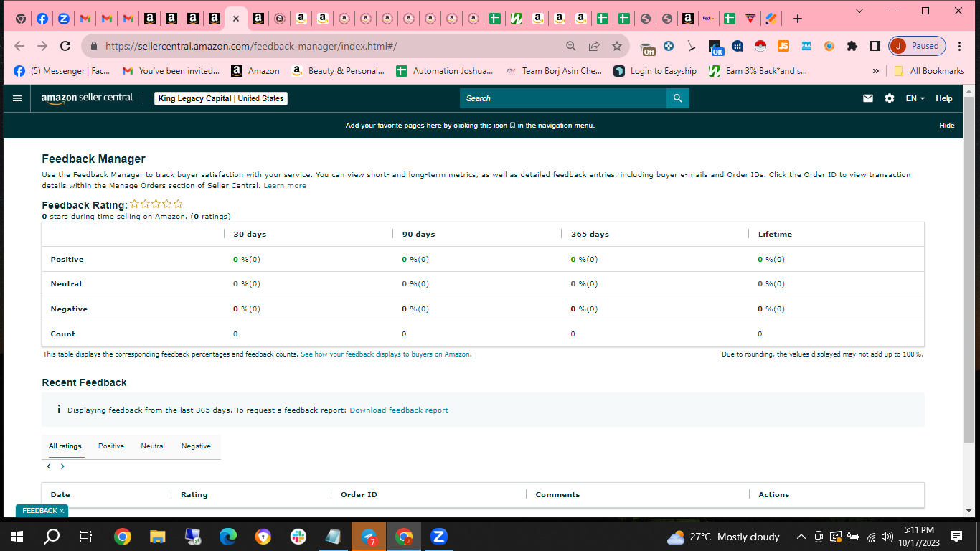Open the Seller Central hamburger navigation menu
Screen dimensions: 980x551
[17, 98]
